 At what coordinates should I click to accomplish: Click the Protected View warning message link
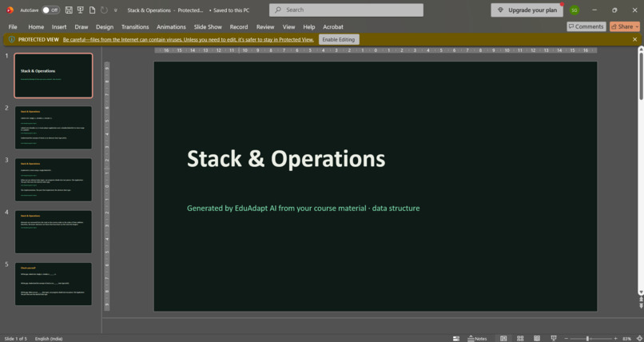(x=189, y=39)
